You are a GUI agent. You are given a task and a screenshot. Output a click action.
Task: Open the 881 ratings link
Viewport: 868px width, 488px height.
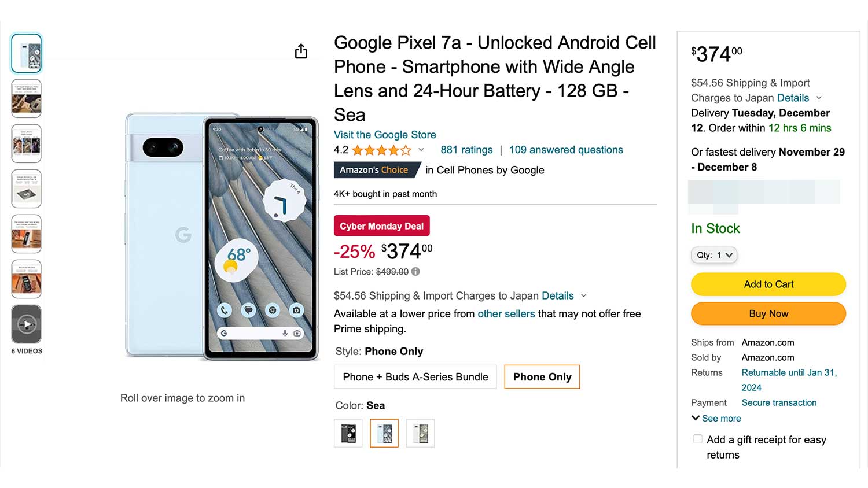point(466,150)
